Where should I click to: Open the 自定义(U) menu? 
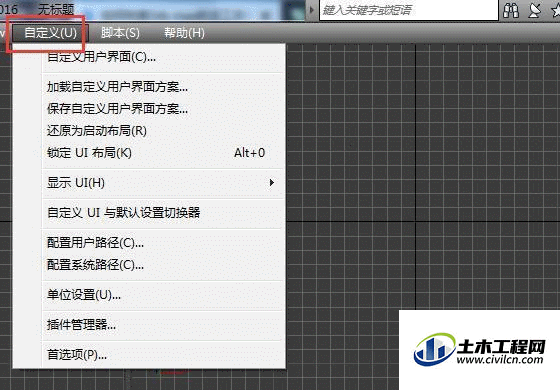click(50, 33)
